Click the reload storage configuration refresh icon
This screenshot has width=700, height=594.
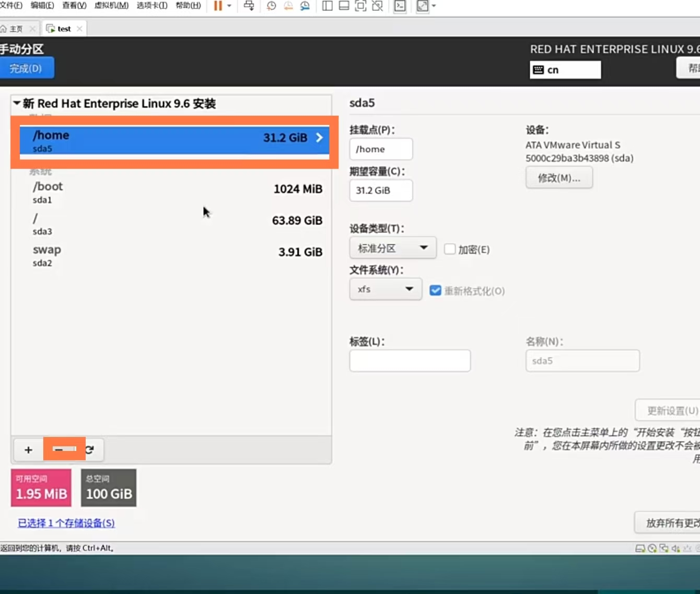pos(89,450)
